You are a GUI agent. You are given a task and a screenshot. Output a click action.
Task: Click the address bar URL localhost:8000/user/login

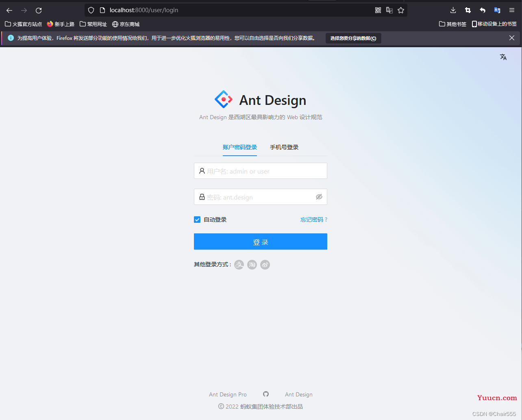pos(144,10)
